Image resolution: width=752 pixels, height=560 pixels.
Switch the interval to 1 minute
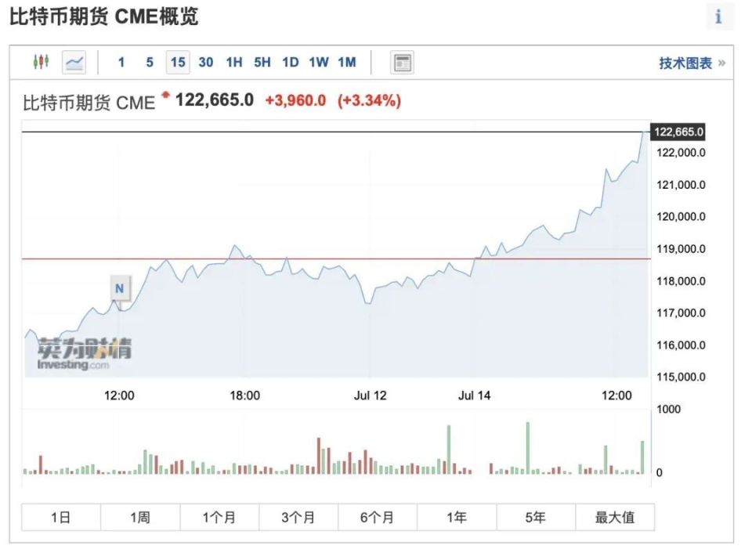121,62
